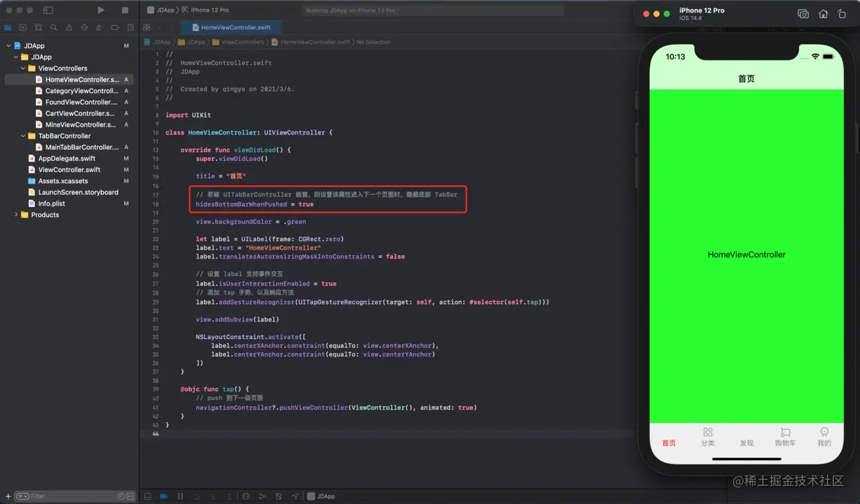This screenshot has height=504, width=860.
Task: Select the HomeViewController.swift editor tab
Action: (230, 28)
